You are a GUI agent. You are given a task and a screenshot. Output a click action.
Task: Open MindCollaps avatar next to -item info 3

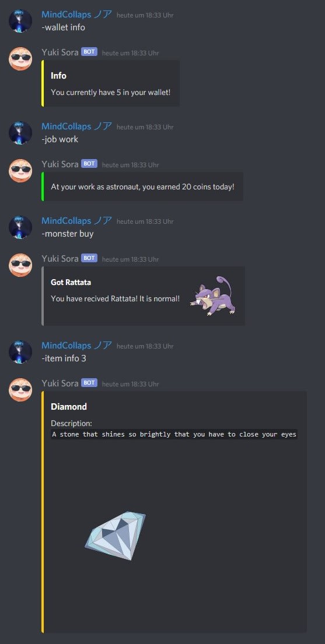(x=20, y=352)
